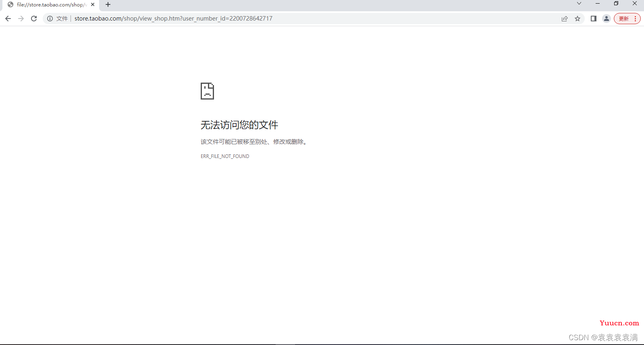This screenshot has height=345, width=644.
Task: Close the store.taobao.com tab
Action: pos(93,5)
